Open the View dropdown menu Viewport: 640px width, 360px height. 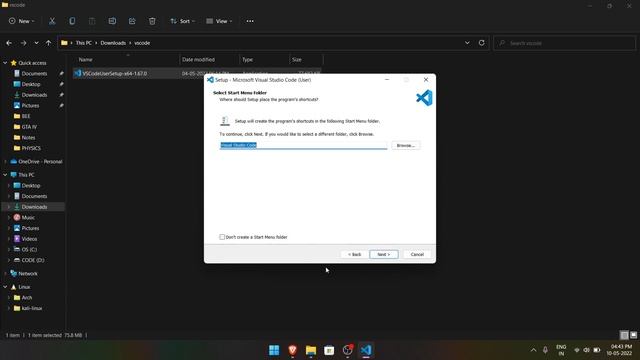tap(219, 21)
